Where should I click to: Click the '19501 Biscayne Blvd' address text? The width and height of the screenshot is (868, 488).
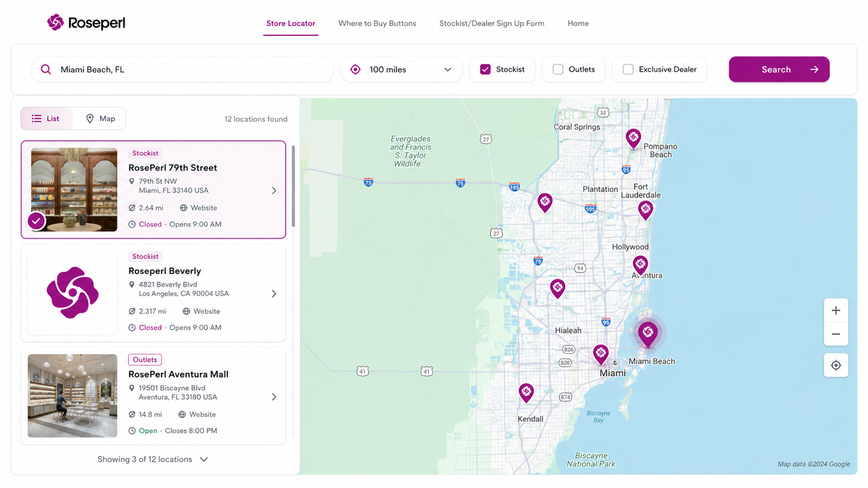(172, 388)
